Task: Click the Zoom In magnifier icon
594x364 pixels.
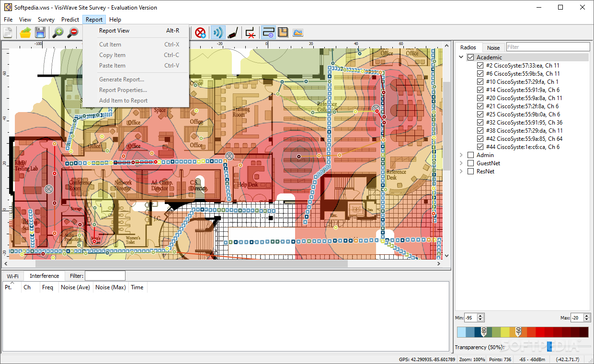Action: (58, 33)
